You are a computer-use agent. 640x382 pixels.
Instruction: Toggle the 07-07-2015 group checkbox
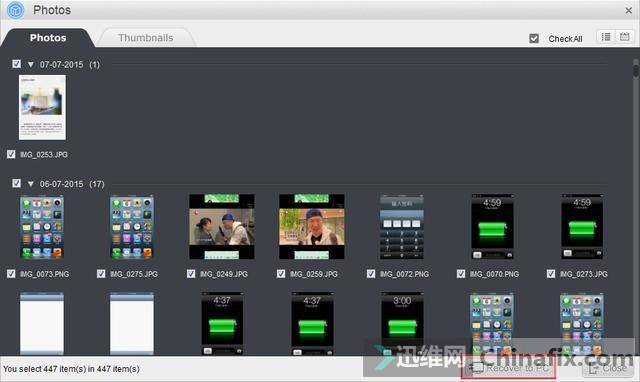coord(16,64)
